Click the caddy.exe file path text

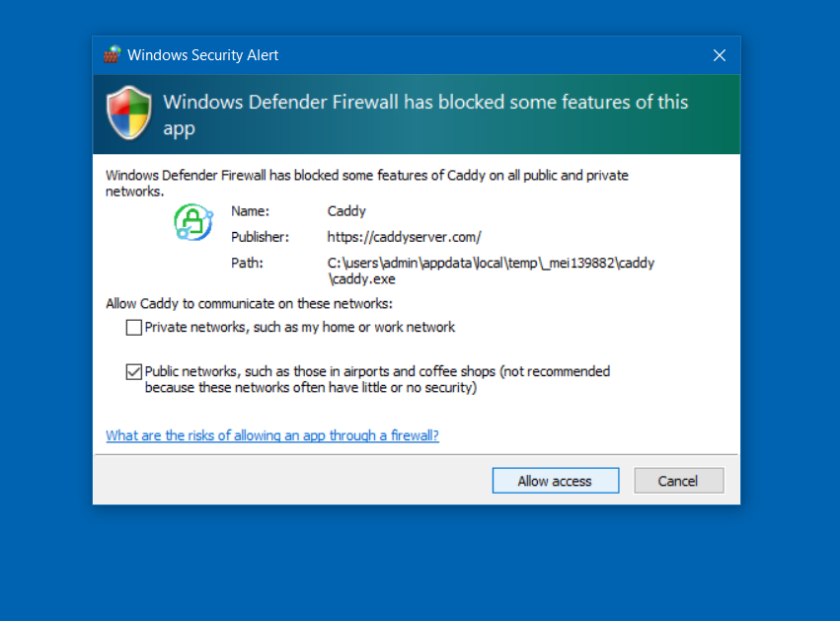pos(491,272)
